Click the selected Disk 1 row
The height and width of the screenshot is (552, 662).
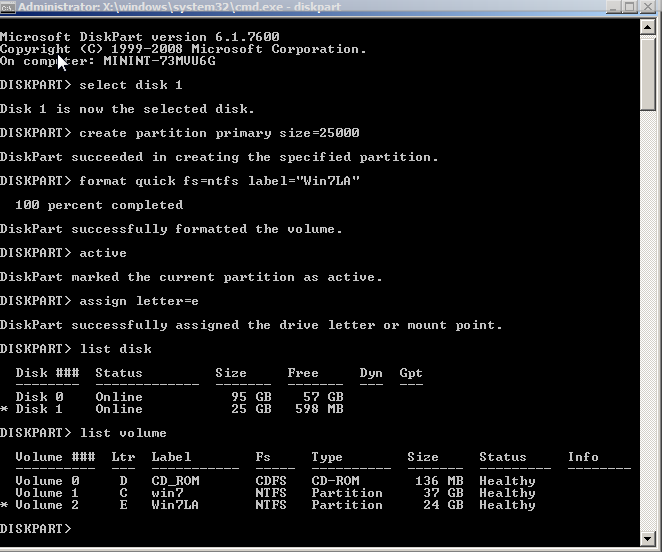click(180, 409)
